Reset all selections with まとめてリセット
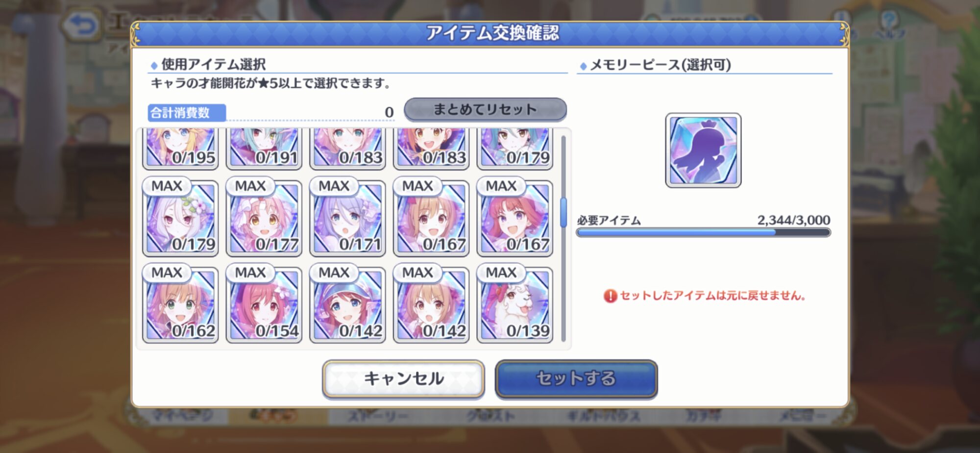 tap(485, 109)
